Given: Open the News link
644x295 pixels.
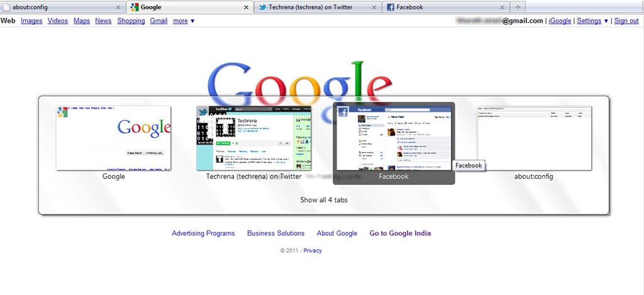Looking at the screenshot, I should [x=103, y=21].
